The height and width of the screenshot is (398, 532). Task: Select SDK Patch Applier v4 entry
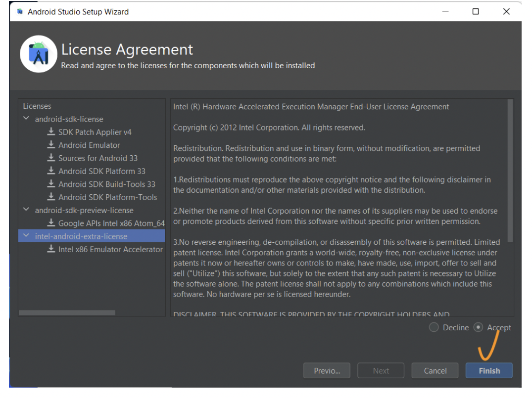[95, 132]
